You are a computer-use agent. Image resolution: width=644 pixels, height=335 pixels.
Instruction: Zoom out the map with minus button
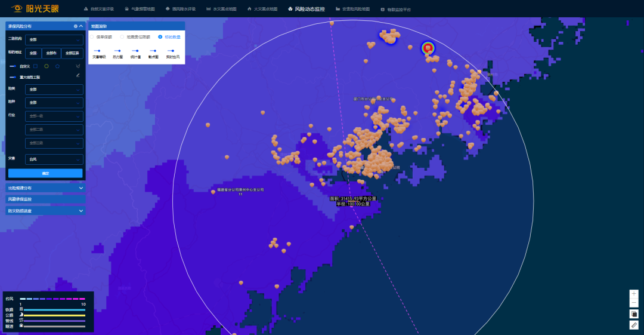[634, 303]
